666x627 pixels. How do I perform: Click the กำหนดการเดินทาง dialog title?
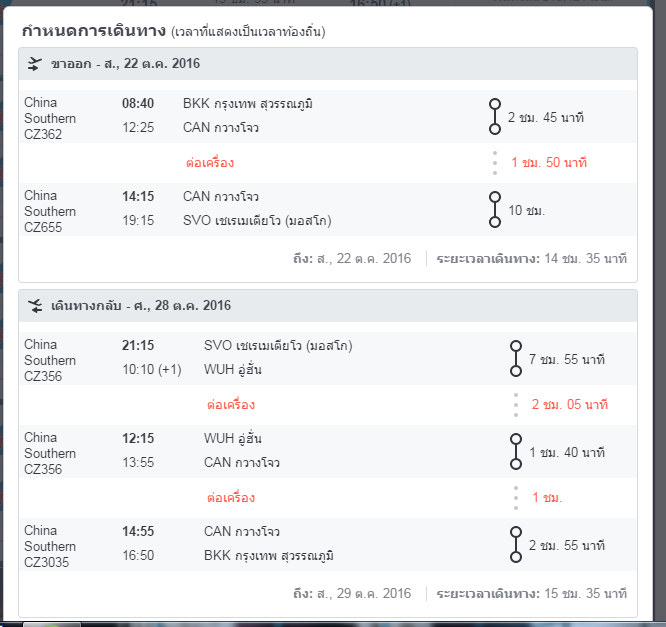[94, 31]
